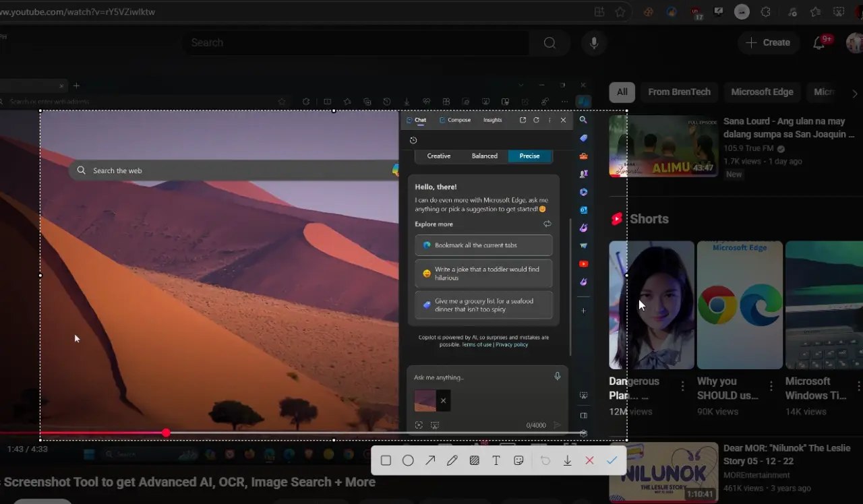The width and height of the screenshot is (863, 504).
Task: Open the split screen icon in address bar
Action: pyautogui.click(x=599, y=11)
